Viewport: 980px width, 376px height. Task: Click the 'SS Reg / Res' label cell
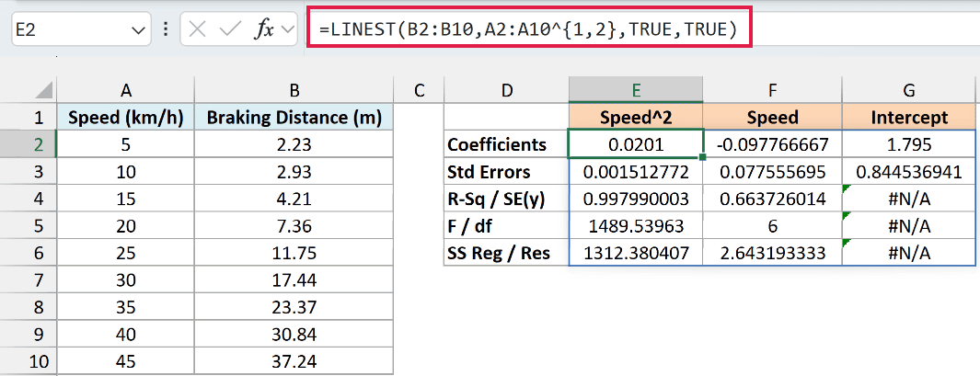507,253
